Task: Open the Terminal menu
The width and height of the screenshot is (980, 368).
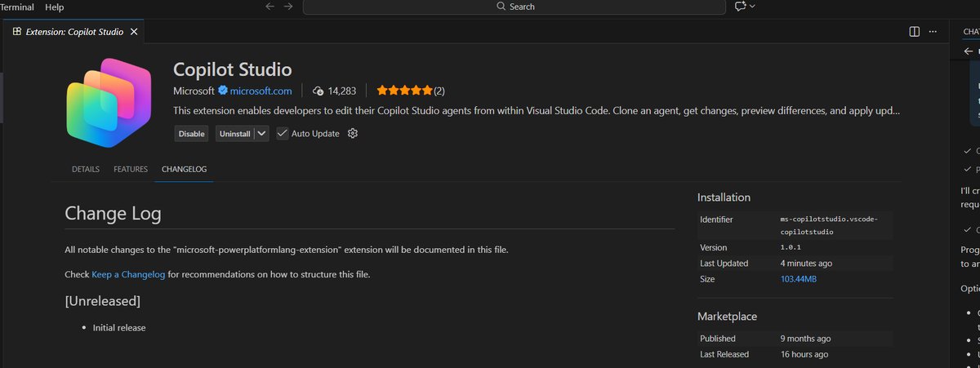Action: point(17,7)
